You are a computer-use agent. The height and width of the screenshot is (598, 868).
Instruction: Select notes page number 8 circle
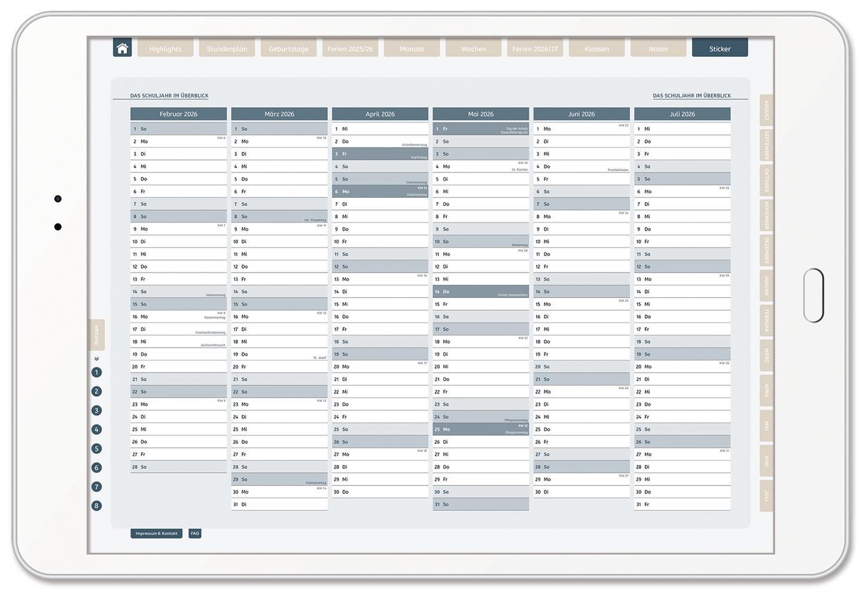click(96, 506)
